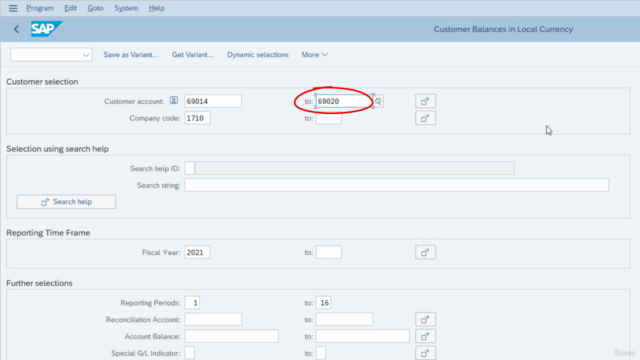Screen dimensions: 640x360
Task: Click Selection using search help heading
Action: pos(58,149)
